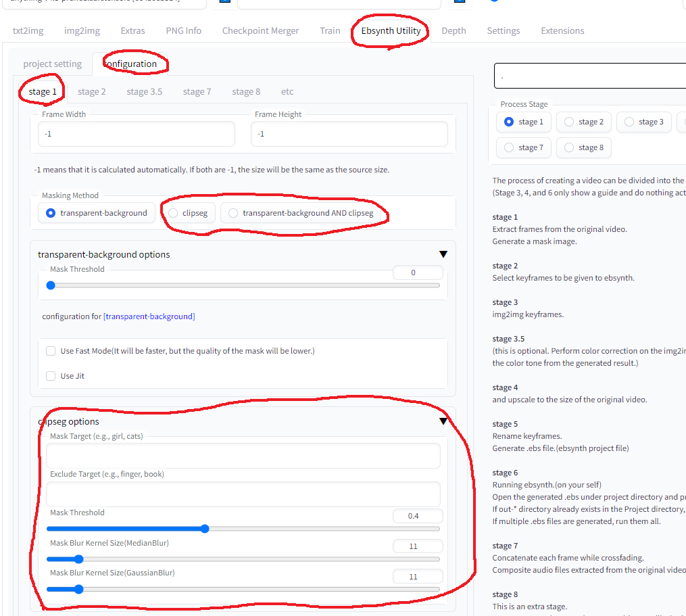Viewport: 686px width, 616px height.
Task: Open the Checkpoint Merger tab
Action: [x=260, y=30]
